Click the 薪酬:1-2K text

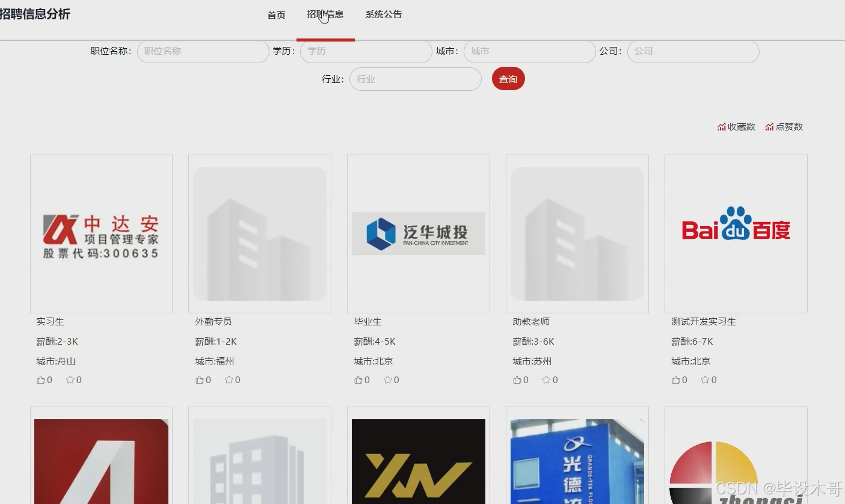click(x=216, y=342)
